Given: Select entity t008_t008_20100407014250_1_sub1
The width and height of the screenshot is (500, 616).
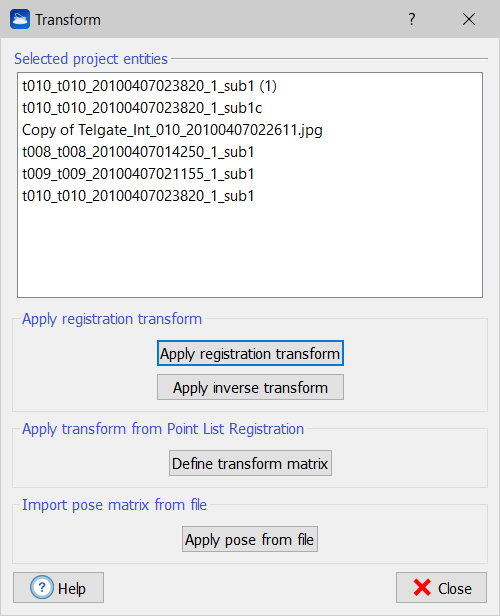Looking at the screenshot, I should click(x=138, y=152).
